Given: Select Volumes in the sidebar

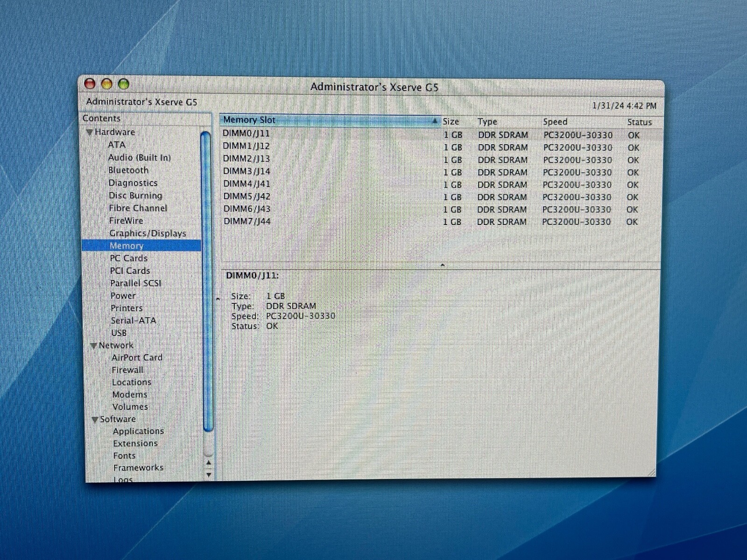Looking at the screenshot, I should tap(131, 406).
